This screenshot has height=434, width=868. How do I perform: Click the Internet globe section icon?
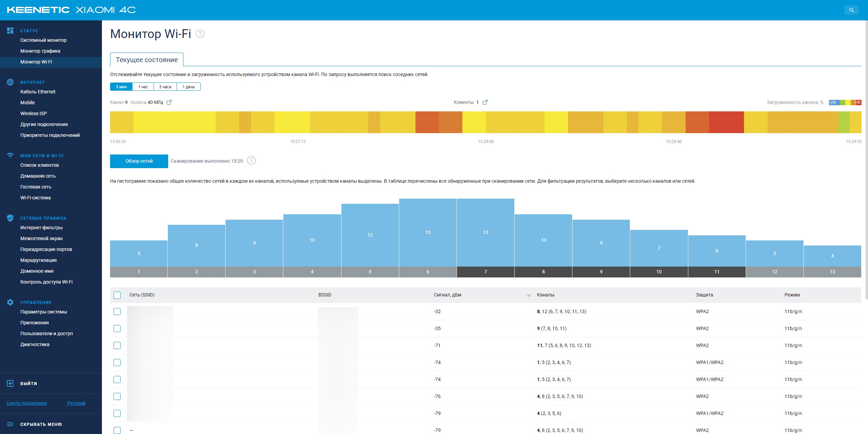pyautogui.click(x=10, y=82)
